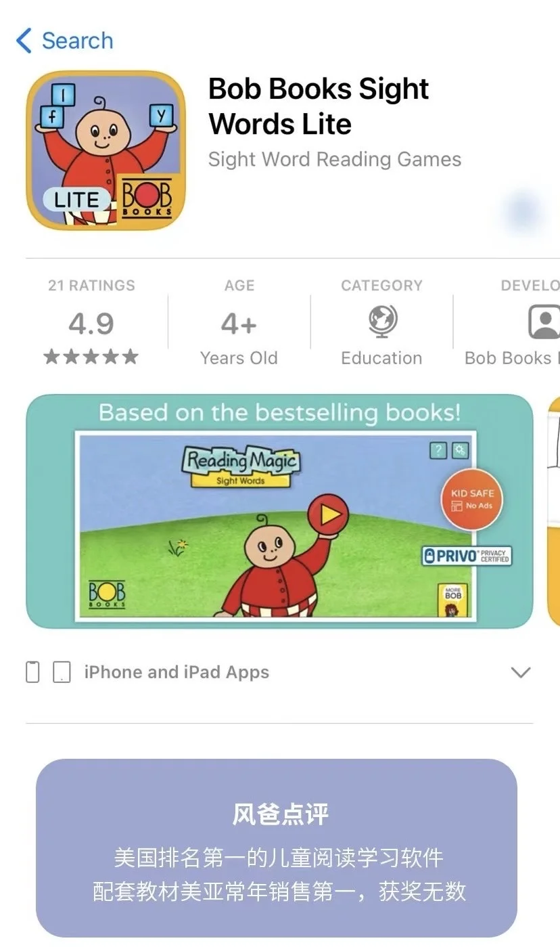This screenshot has width=560, height=947.
Task: Tap the 4+ Years Old age rating
Action: coord(239,322)
